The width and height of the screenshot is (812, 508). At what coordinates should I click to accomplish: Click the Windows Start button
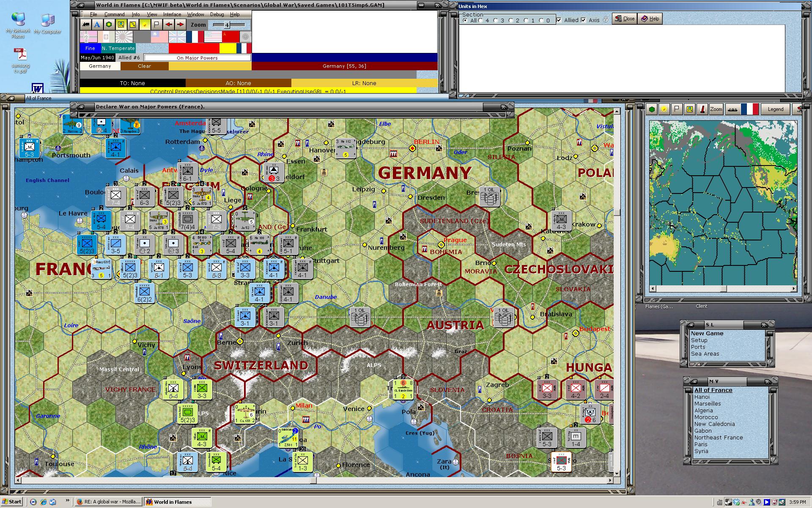coord(11,502)
